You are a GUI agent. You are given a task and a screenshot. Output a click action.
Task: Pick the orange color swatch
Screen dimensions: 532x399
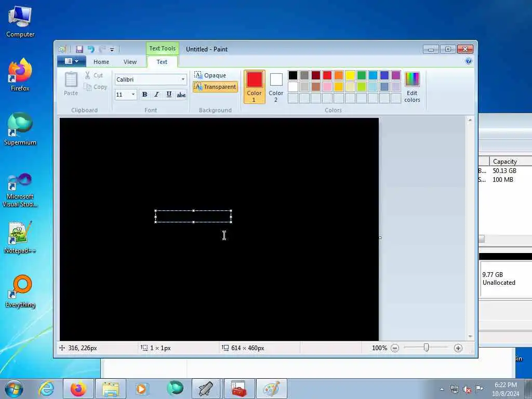[339, 75]
